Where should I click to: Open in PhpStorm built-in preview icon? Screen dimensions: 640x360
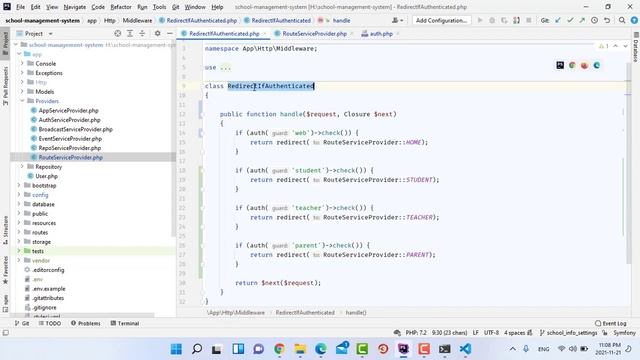coord(560,65)
